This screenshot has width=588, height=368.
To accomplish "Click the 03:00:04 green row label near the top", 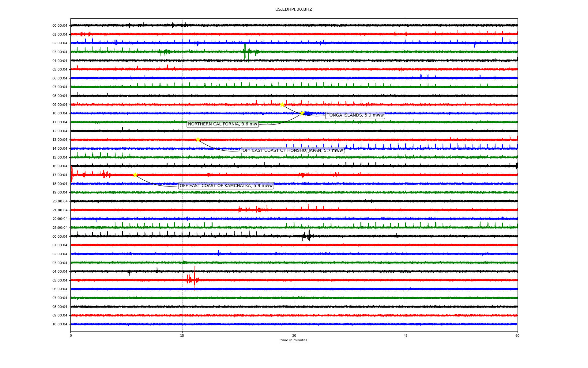I will pyautogui.click(x=60, y=52).
